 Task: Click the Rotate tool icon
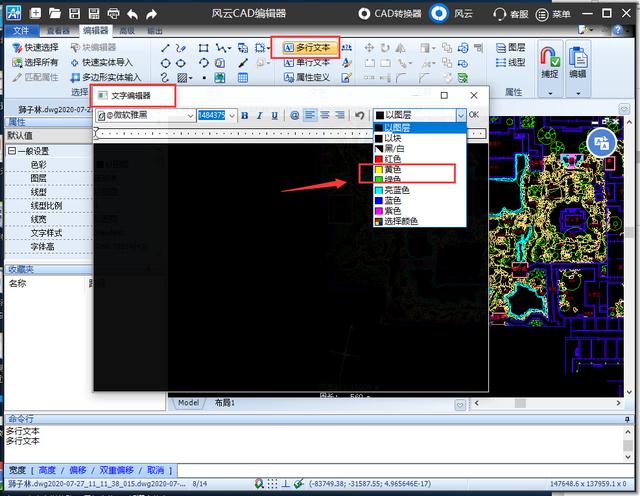coord(384,48)
